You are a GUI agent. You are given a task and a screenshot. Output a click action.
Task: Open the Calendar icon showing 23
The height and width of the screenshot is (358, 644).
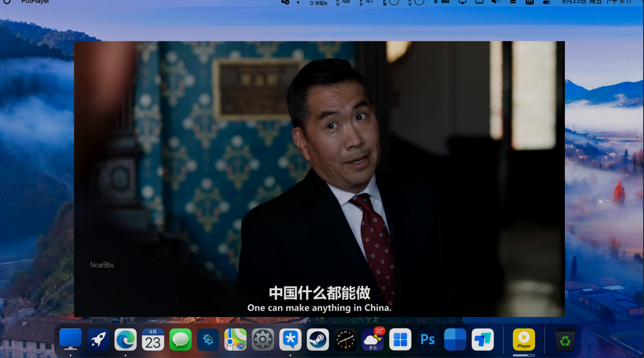(x=153, y=340)
